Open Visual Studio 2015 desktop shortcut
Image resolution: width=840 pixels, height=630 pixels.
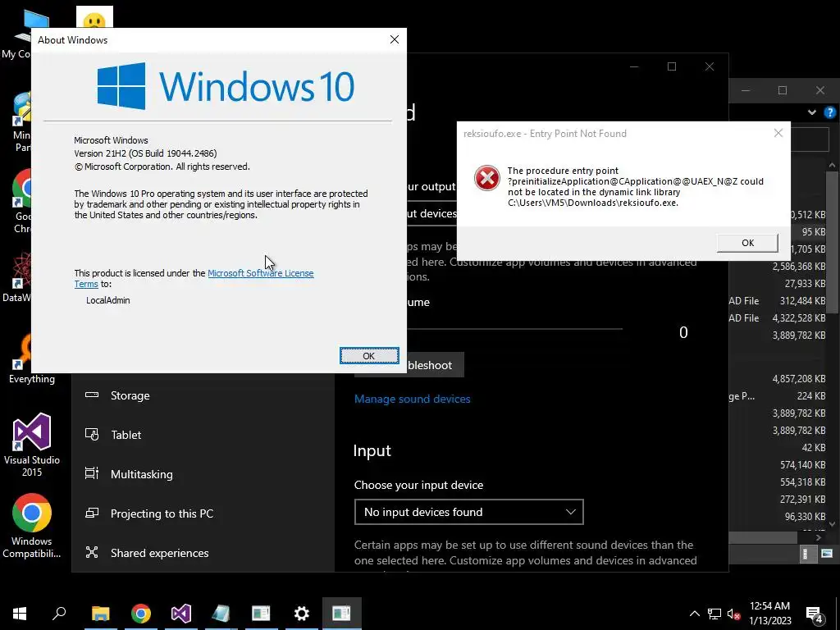coord(32,445)
